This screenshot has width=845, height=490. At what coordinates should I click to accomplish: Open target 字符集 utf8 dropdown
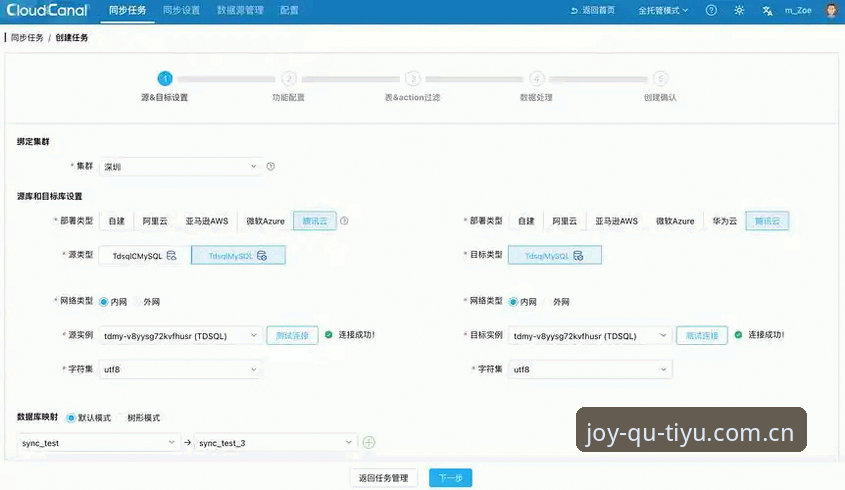(590, 369)
